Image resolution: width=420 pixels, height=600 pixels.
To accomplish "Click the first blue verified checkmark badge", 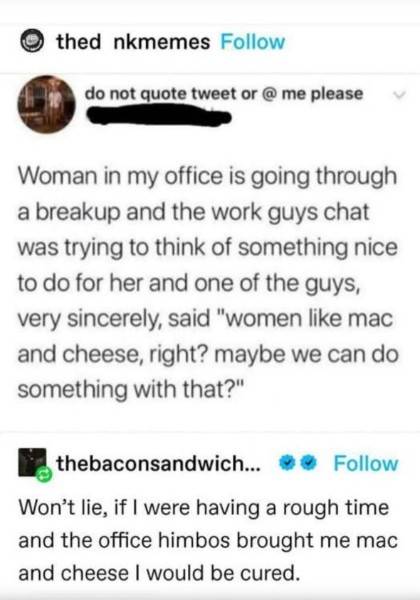I will click(285, 464).
